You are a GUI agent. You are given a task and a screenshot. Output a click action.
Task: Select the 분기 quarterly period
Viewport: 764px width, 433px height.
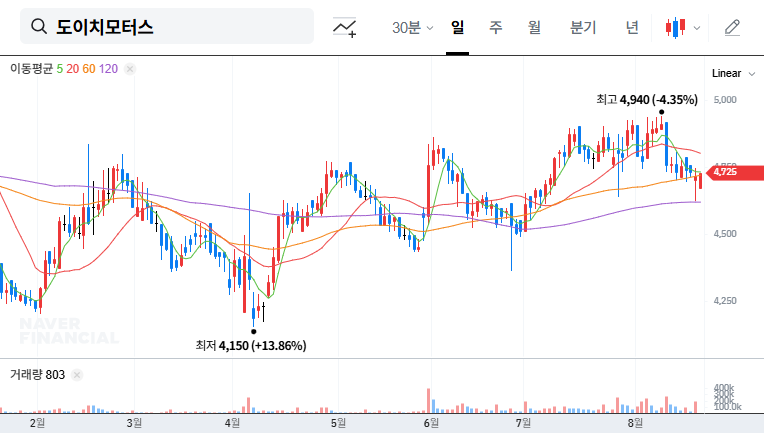tap(582, 28)
